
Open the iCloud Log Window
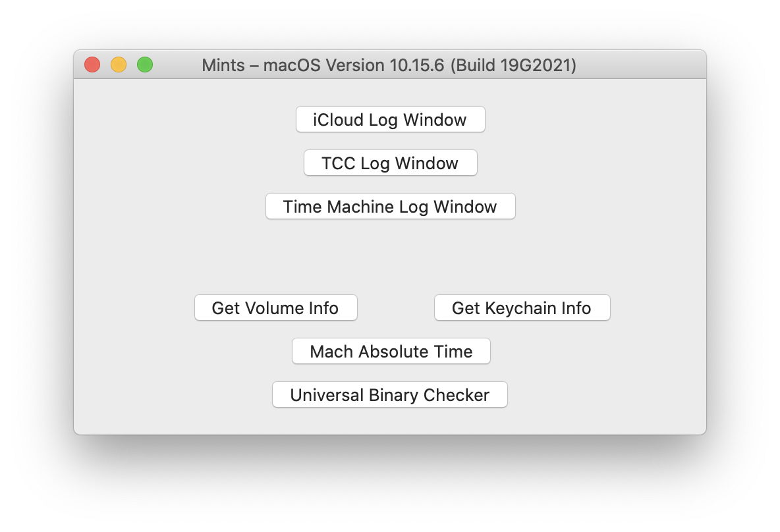pyautogui.click(x=390, y=119)
